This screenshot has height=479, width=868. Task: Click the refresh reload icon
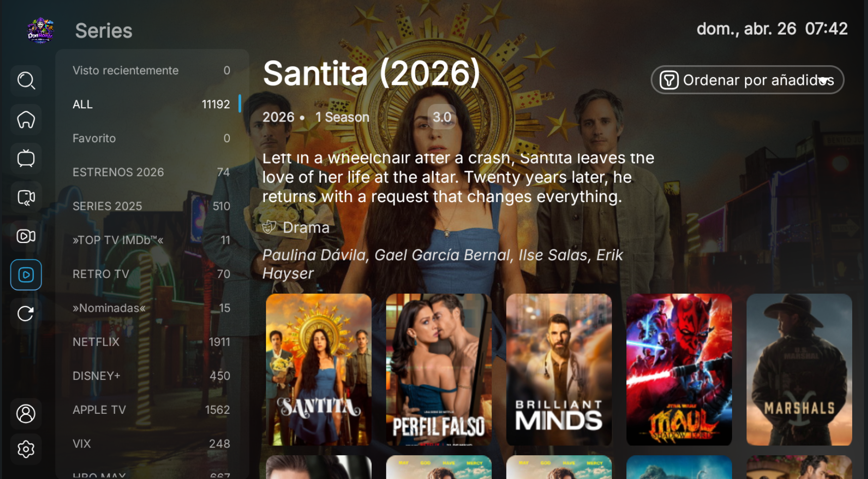tap(26, 314)
